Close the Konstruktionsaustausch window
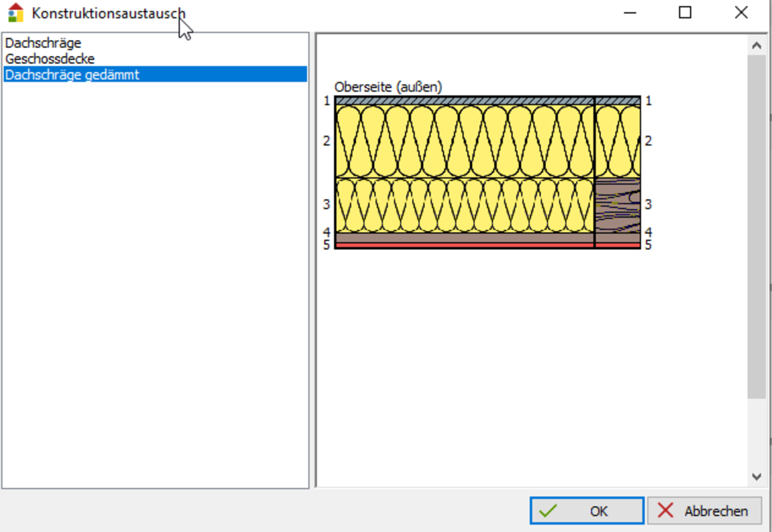Image resolution: width=772 pixels, height=532 pixels. point(741,13)
